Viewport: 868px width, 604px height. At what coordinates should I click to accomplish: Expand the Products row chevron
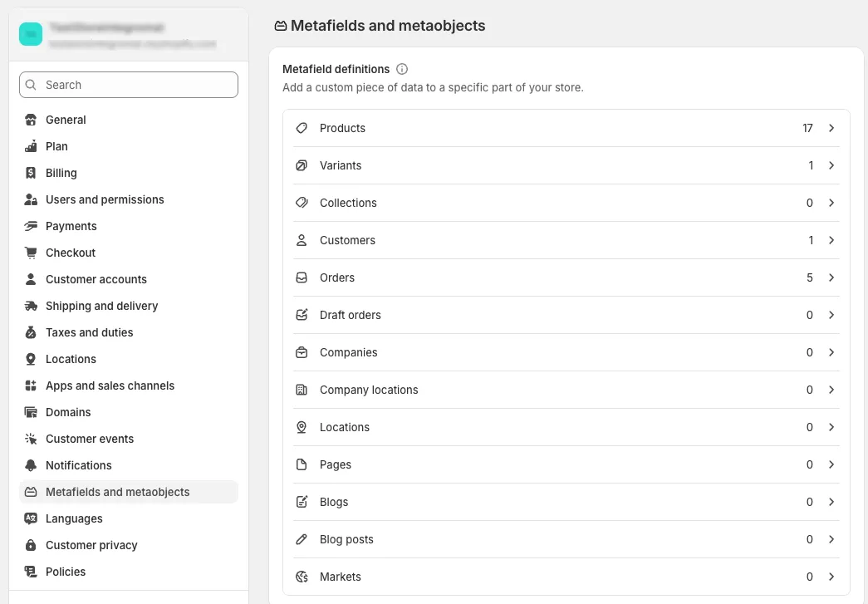tap(831, 128)
